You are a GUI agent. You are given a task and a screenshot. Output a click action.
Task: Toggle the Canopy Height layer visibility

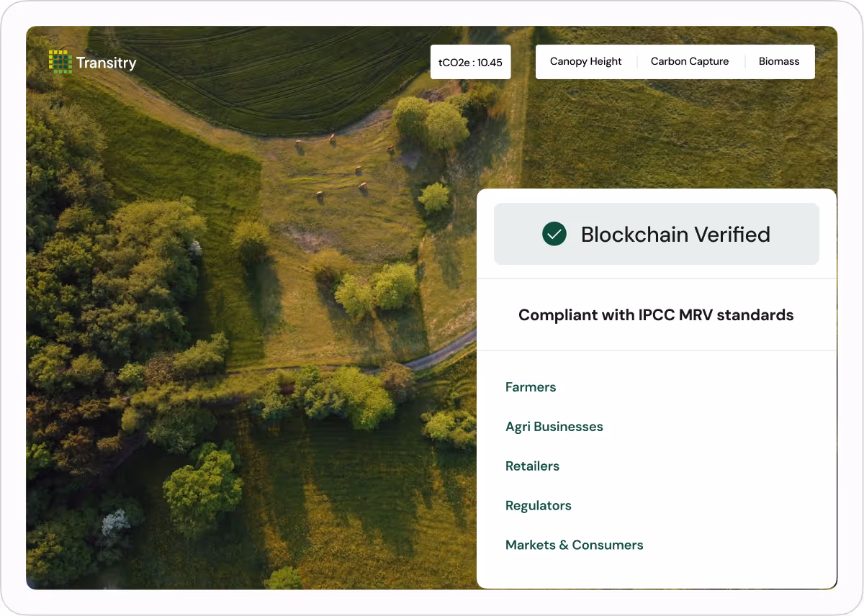[x=585, y=61]
